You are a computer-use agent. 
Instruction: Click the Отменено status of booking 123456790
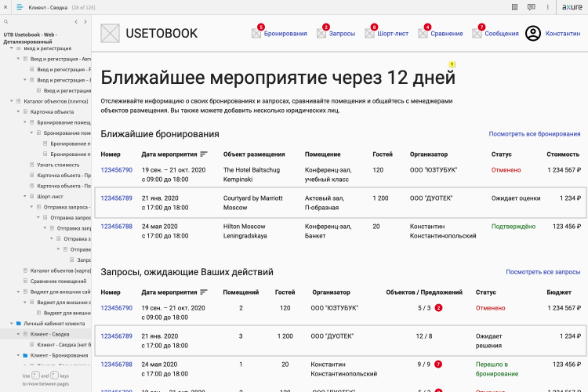tap(506, 170)
